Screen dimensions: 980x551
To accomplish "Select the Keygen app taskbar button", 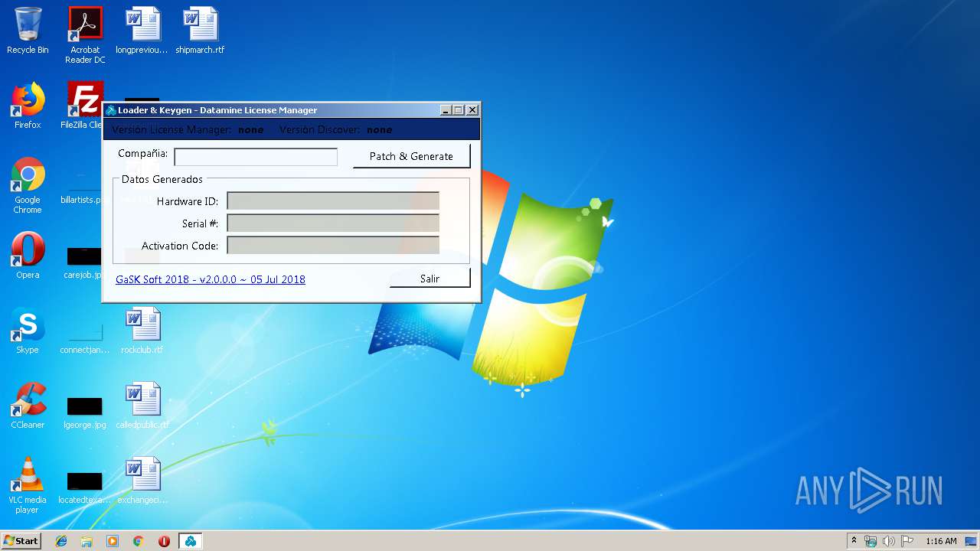I will pyautogui.click(x=190, y=541).
